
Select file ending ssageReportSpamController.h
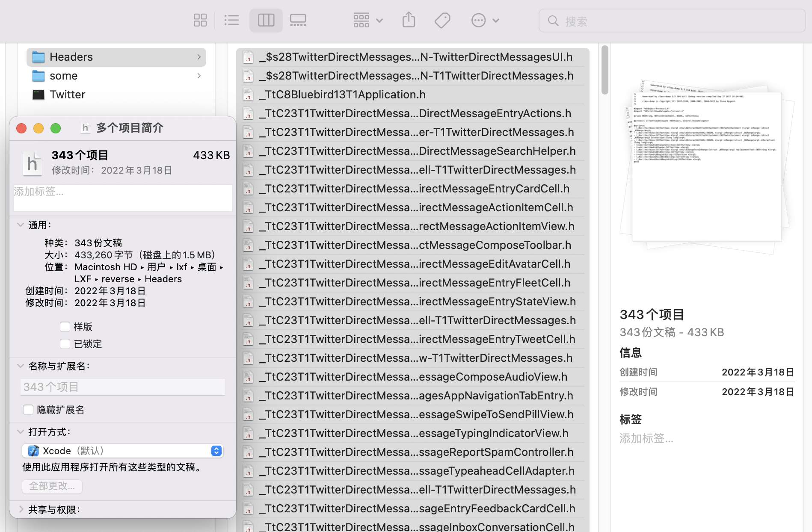pos(413,452)
